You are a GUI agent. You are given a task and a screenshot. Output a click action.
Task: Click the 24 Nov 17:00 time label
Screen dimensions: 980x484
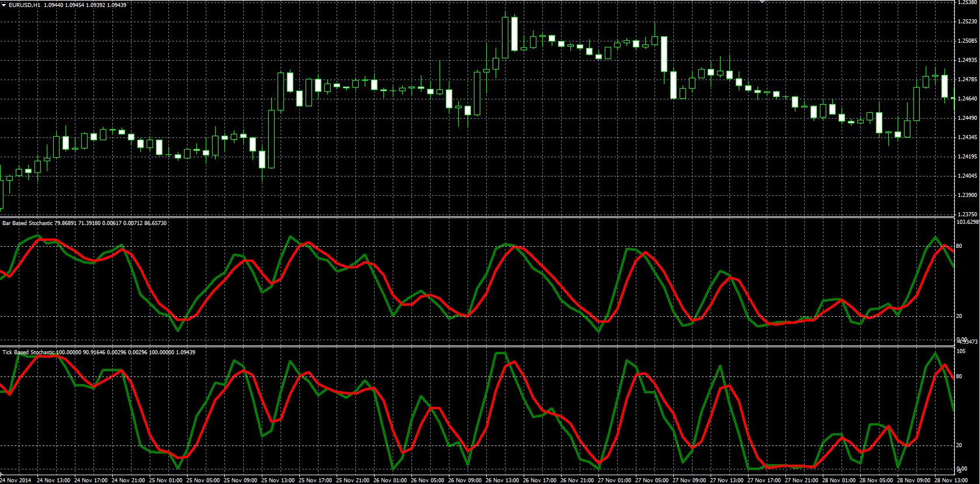91,480
